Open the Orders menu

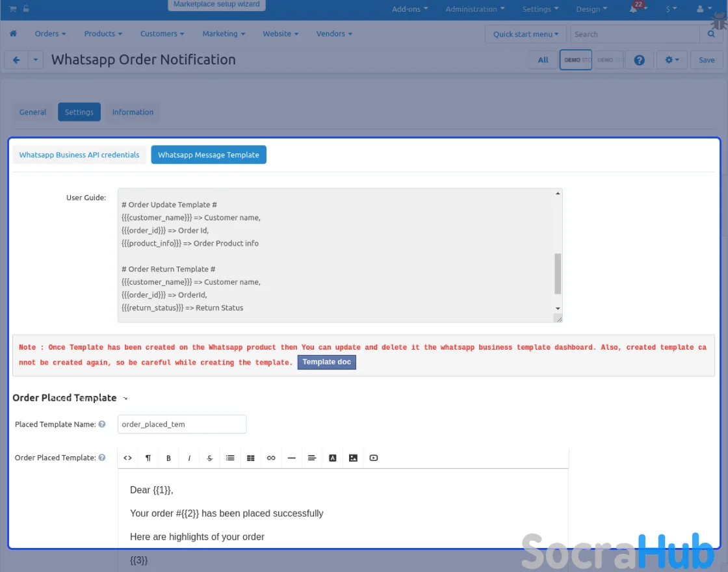[50, 33]
